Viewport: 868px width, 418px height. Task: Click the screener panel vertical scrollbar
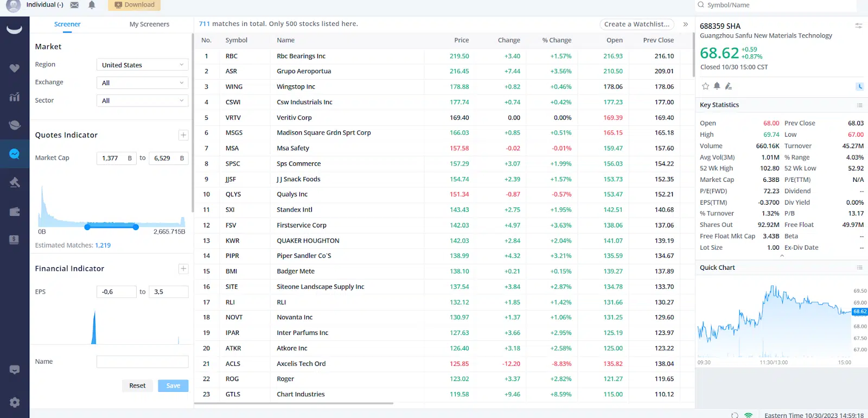click(193, 123)
